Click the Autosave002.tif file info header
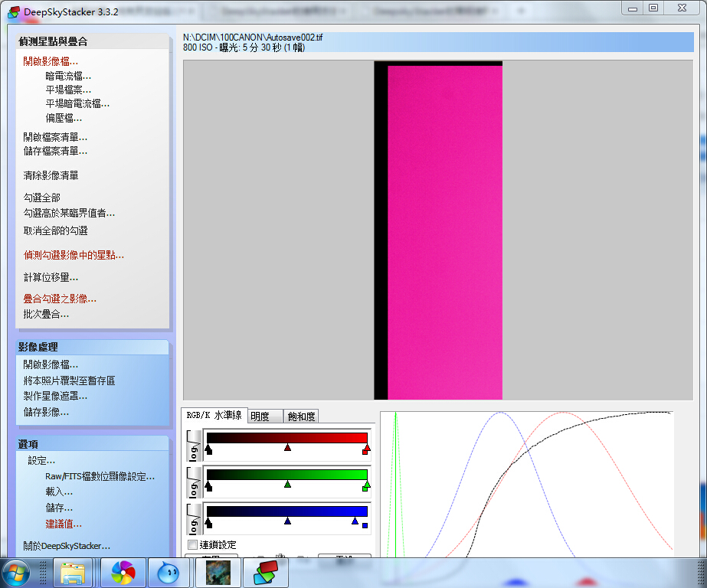The height and width of the screenshot is (588, 707). pos(438,42)
